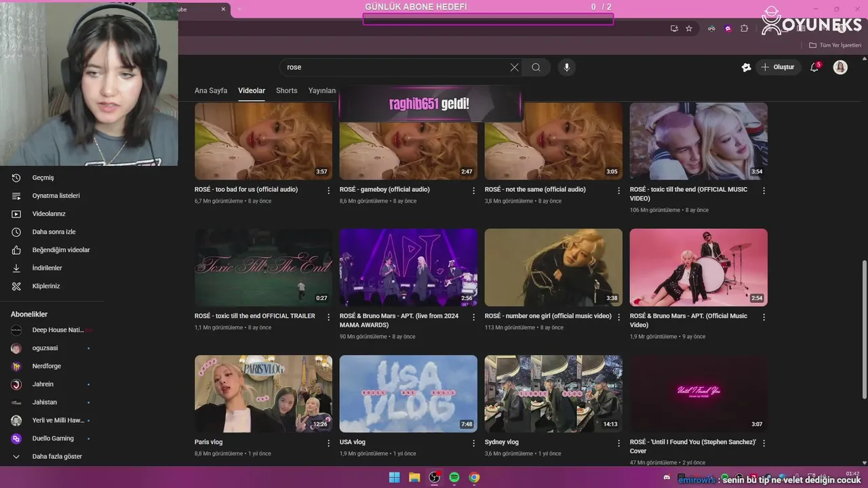This screenshot has width=868, height=488.
Task: Play Toxic Till The End trailer thumbnail
Action: pos(263,267)
